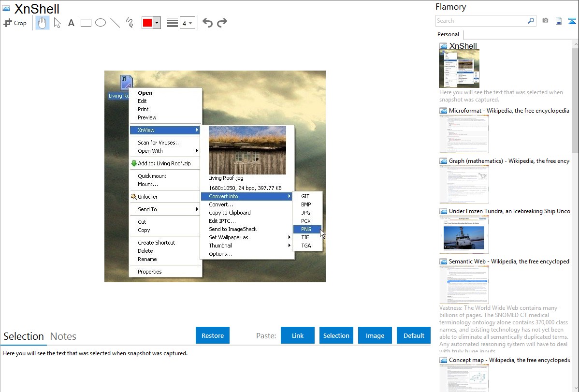
Task: Pick the ellipse drawing tool
Action: [x=101, y=23]
